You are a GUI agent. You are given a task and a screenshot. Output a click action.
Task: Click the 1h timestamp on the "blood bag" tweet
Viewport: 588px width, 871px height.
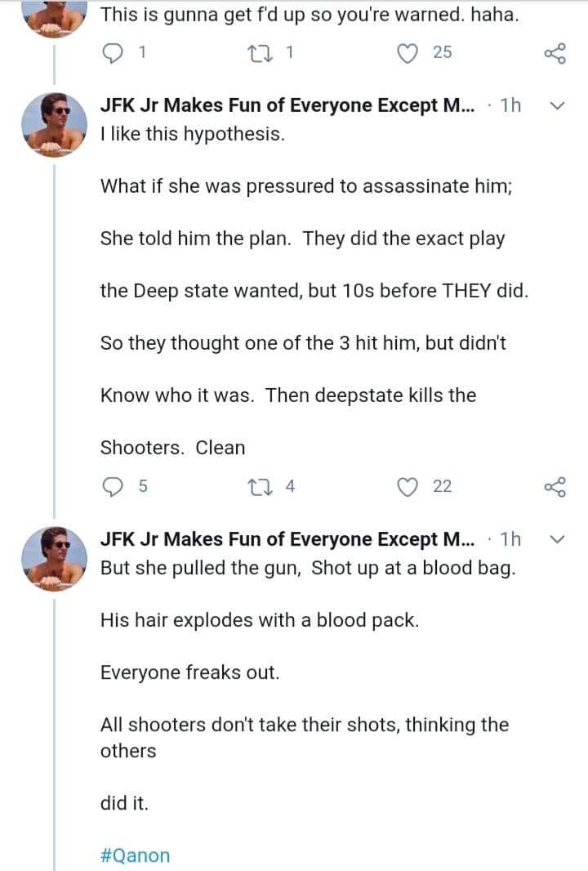(x=510, y=539)
